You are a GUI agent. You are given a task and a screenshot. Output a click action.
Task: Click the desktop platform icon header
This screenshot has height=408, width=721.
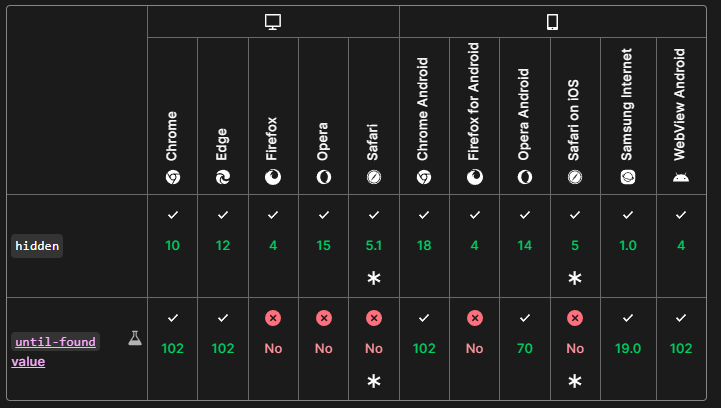(273, 22)
